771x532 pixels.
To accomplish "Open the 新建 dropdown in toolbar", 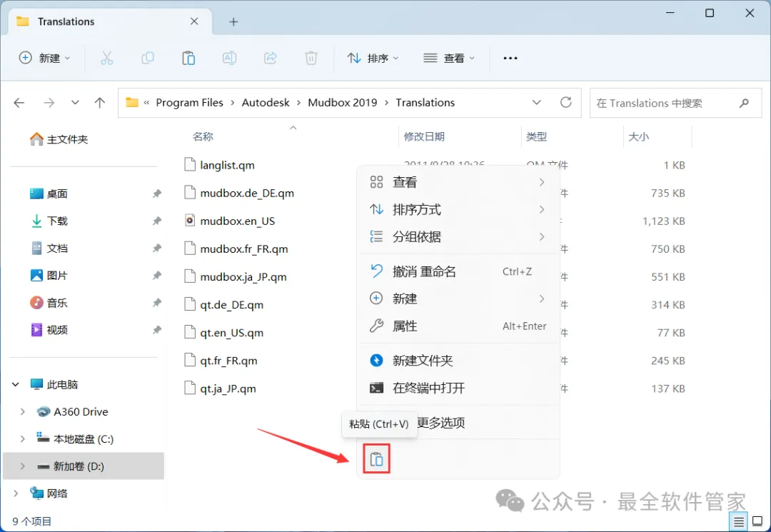I will [45, 58].
